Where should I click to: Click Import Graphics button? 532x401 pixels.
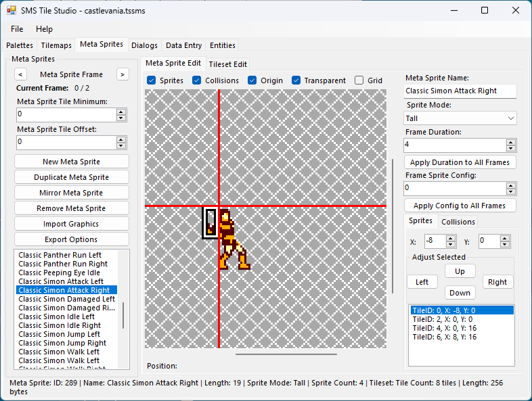pos(72,224)
